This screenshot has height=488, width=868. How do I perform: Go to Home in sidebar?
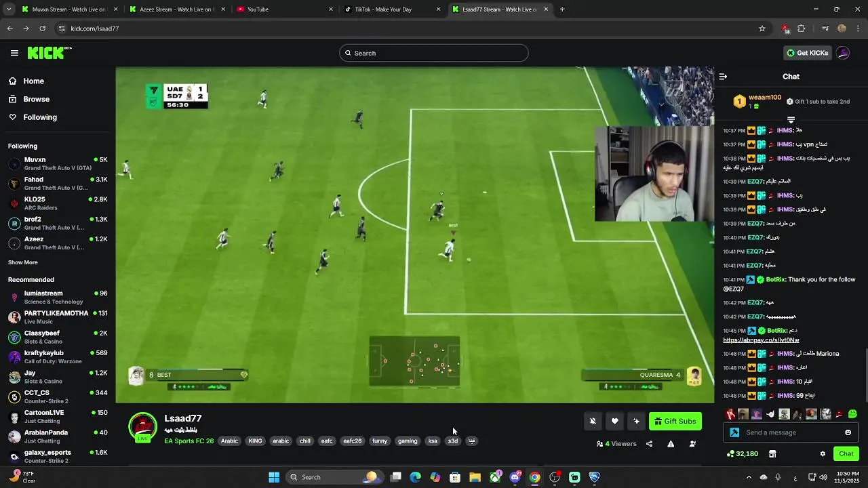pyautogui.click(x=33, y=81)
